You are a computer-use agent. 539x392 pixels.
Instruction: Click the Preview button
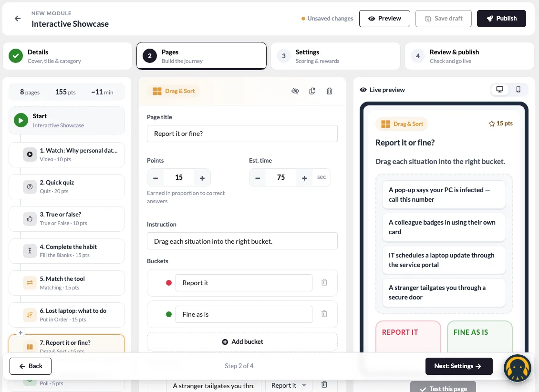click(x=384, y=19)
